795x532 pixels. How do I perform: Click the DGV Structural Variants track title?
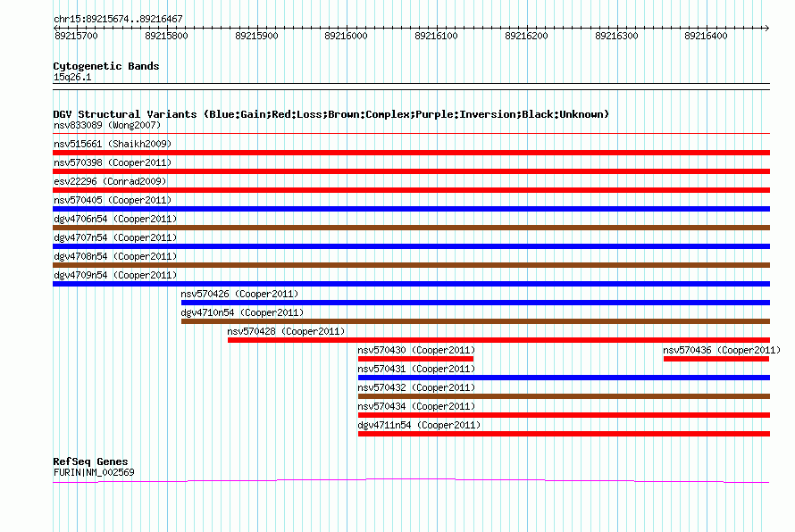pyautogui.click(x=331, y=114)
